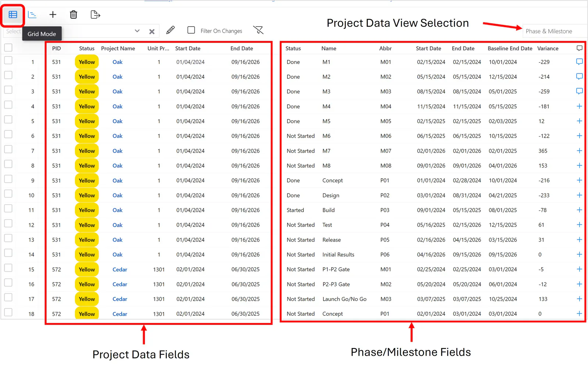
Task: Click the trash delete icon
Action: (73, 15)
